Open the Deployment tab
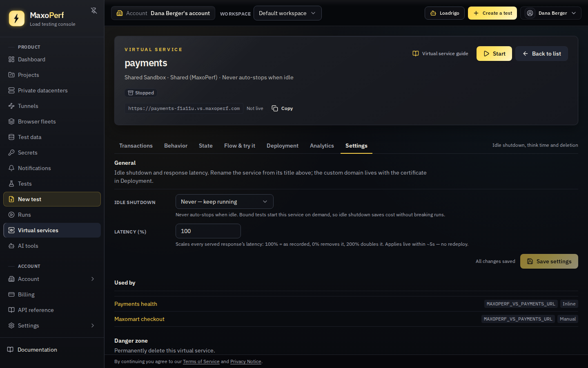588x368 pixels. [283, 146]
